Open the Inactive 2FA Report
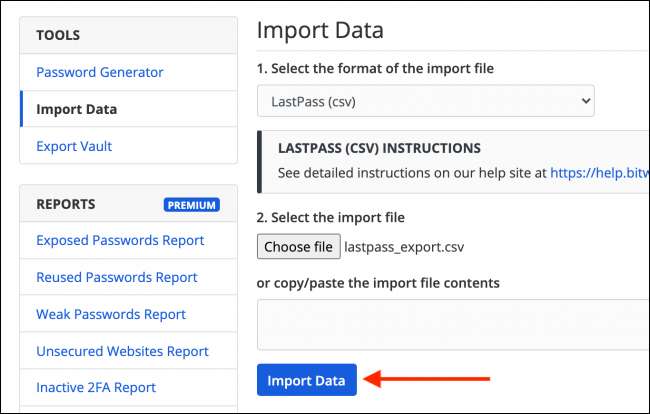The width and height of the screenshot is (650, 414). point(96,387)
